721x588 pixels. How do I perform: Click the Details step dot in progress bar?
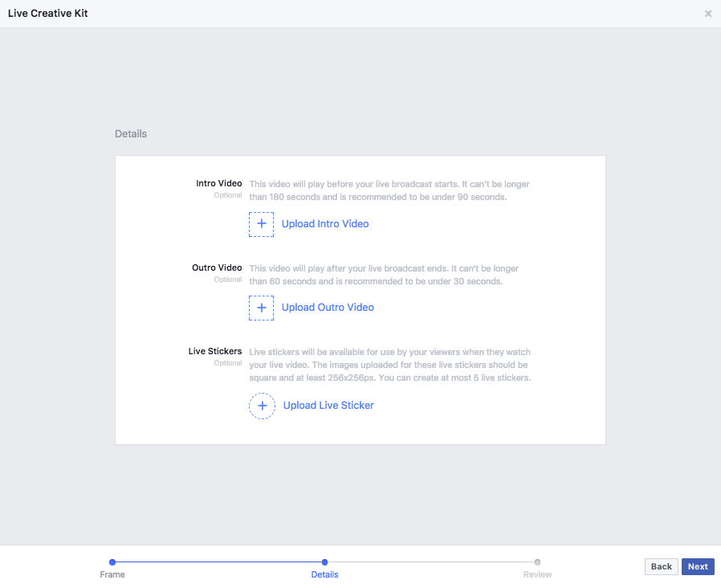pyautogui.click(x=324, y=562)
